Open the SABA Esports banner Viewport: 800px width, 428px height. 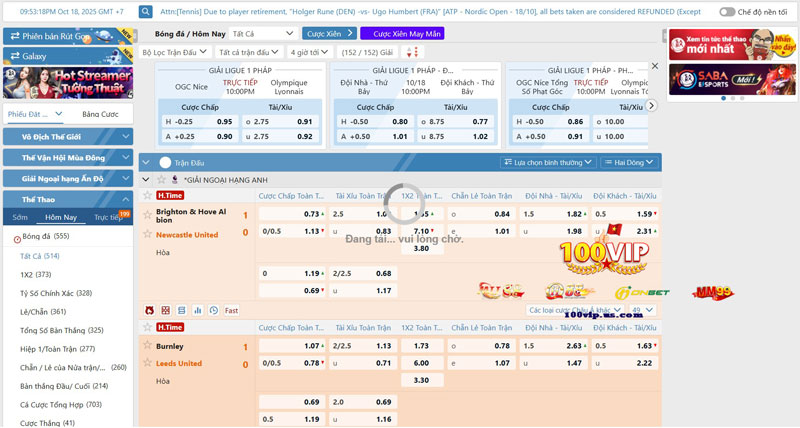732,79
